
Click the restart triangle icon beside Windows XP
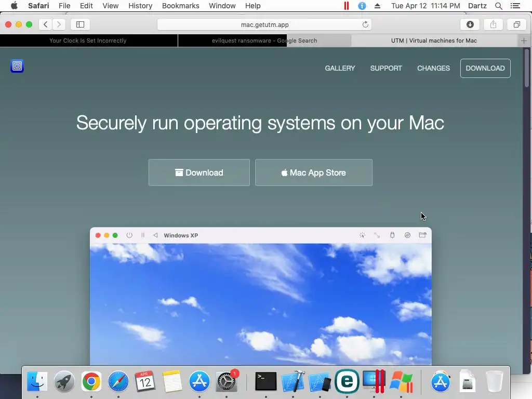coord(155,235)
